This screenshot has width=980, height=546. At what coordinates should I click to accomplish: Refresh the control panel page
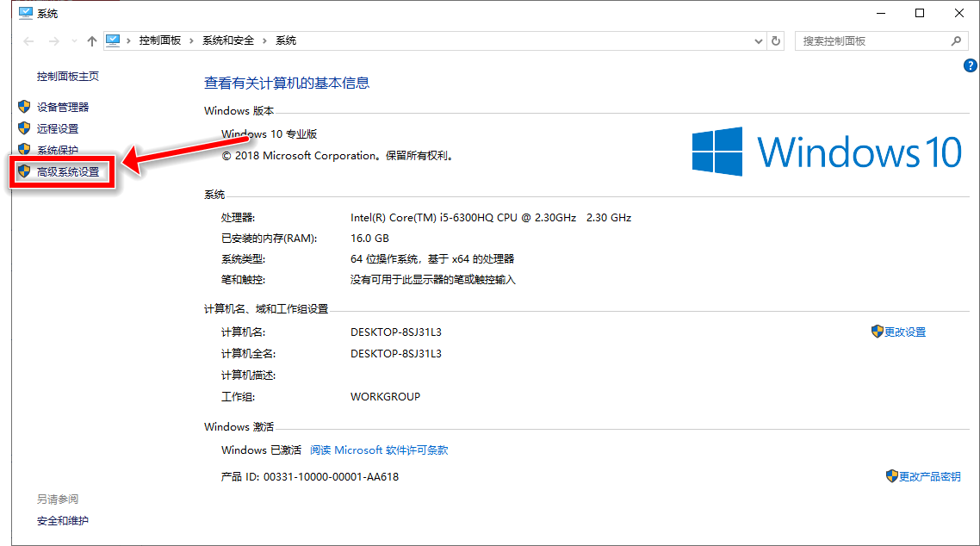[776, 41]
